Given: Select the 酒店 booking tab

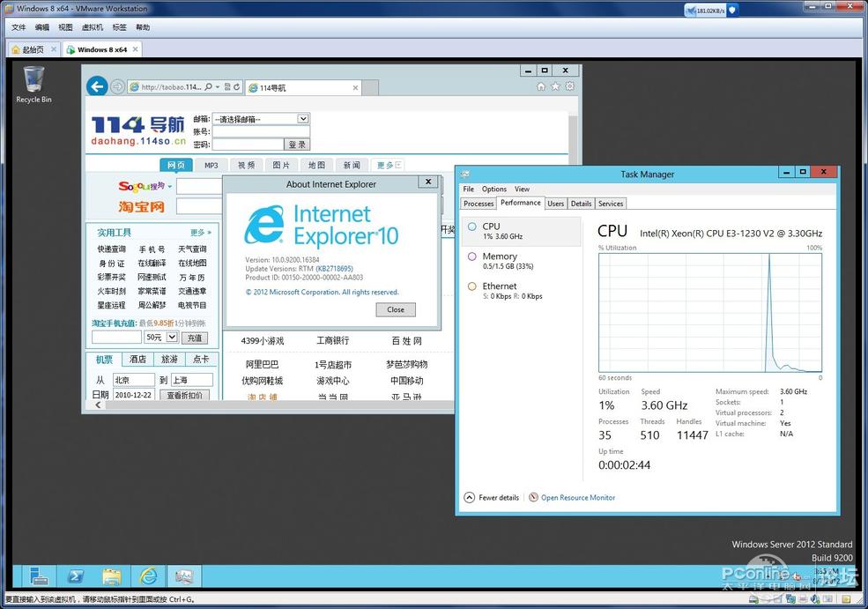Looking at the screenshot, I should click(x=137, y=360).
